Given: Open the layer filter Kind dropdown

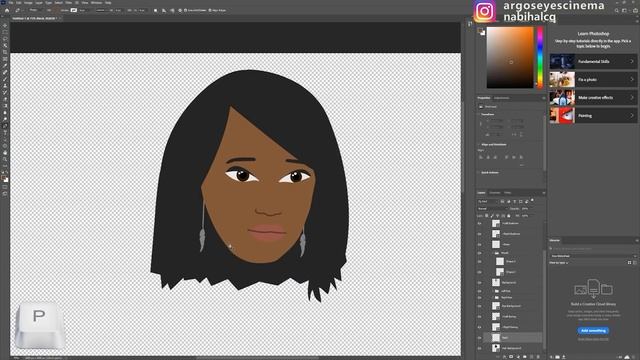Looking at the screenshot, I should (x=487, y=201).
